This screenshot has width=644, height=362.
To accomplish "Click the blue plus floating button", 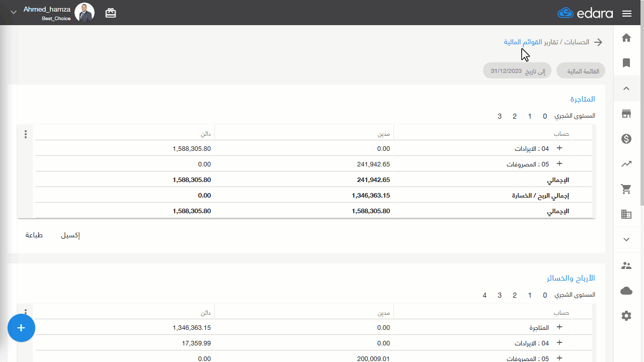I will point(21,328).
